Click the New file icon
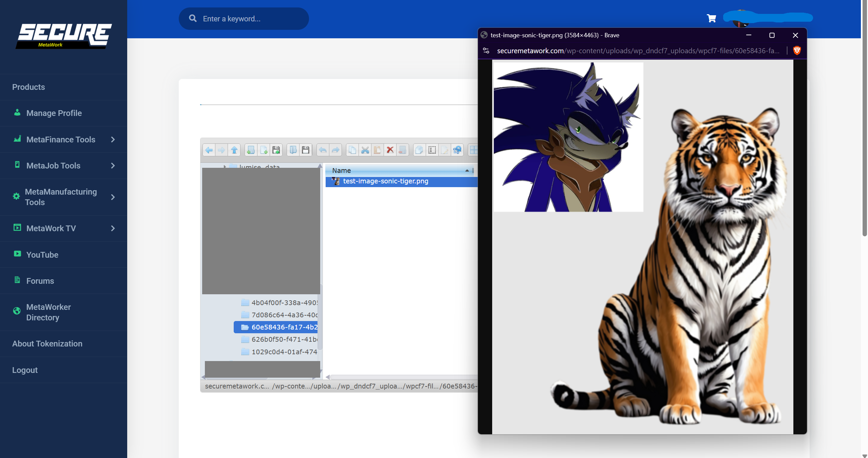Image resolution: width=868 pixels, height=458 pixels. 264,150
